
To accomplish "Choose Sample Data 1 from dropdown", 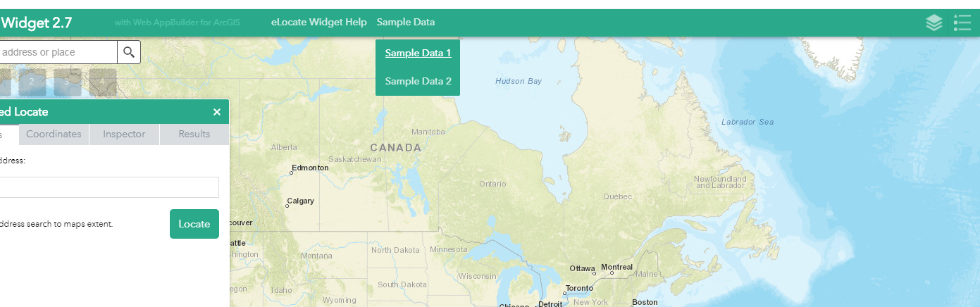I will pyautogui.click(x=418, y=53).
